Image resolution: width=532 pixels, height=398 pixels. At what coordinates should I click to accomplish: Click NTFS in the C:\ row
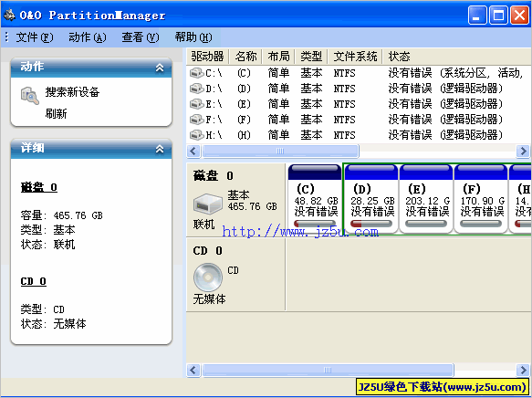click(344, 73)
